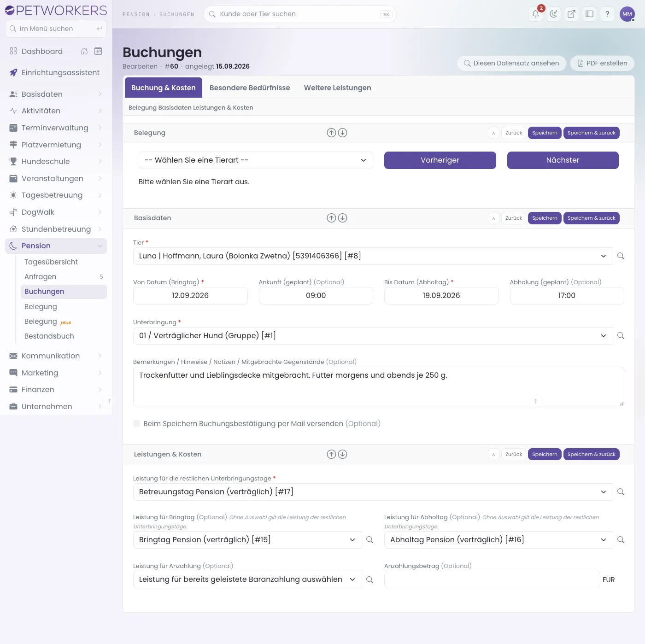
Task: Toggle the sidebar layout icon
Action: pos(589,14)
